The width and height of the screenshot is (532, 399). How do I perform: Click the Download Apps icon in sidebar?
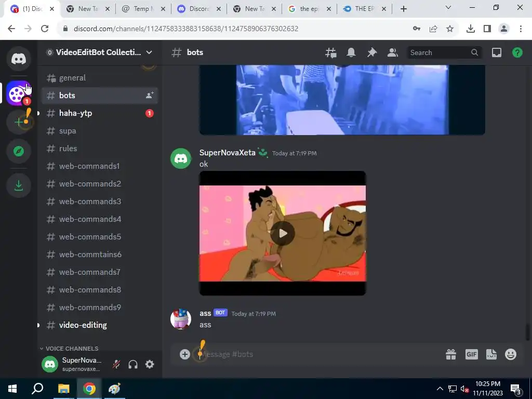19,185
